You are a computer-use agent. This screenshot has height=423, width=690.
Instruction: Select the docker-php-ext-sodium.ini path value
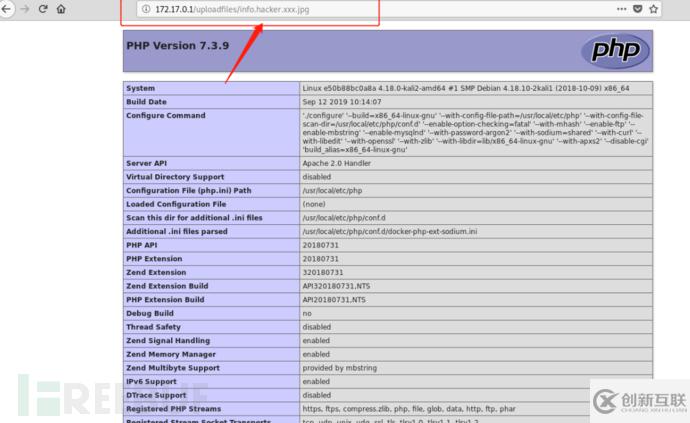389,232
